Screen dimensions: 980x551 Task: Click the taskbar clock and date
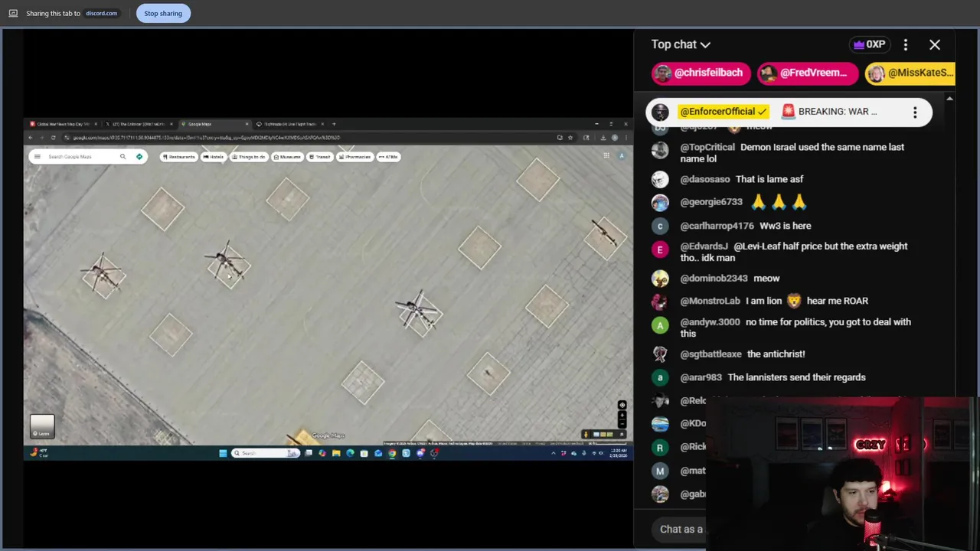pos(618,453)
